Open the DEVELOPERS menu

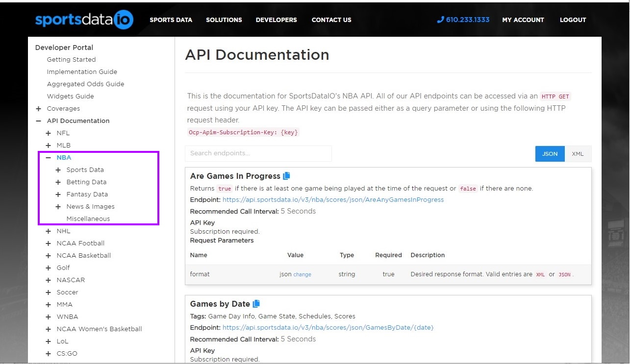[277, 20]
